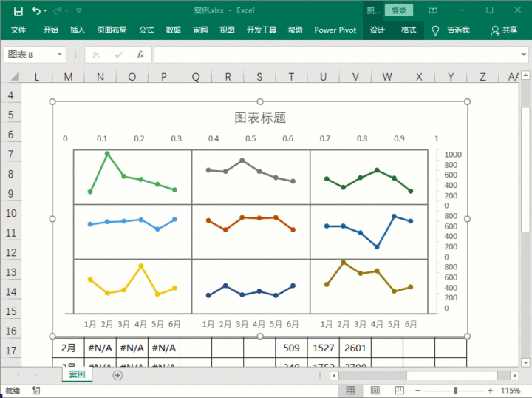Select column header T
Screen dimensions: 532x398
coord(291,77)
